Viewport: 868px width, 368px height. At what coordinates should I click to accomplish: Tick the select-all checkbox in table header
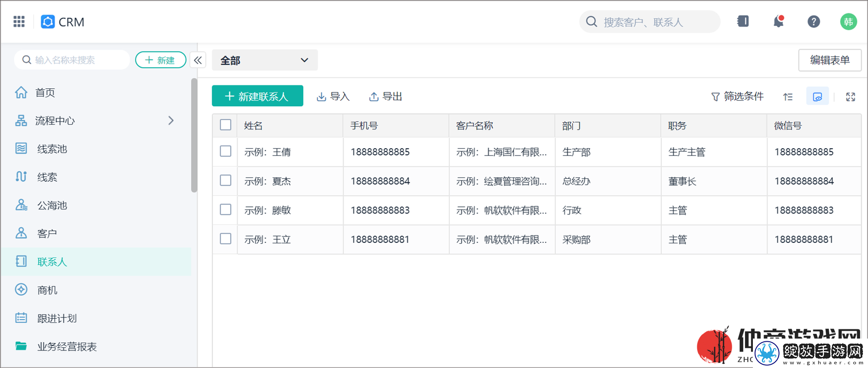(x=226, y=125)
